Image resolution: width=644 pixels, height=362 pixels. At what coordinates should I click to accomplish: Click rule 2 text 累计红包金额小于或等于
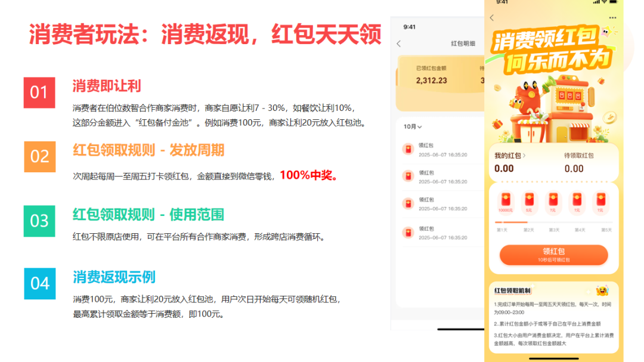tap(547, 324)
